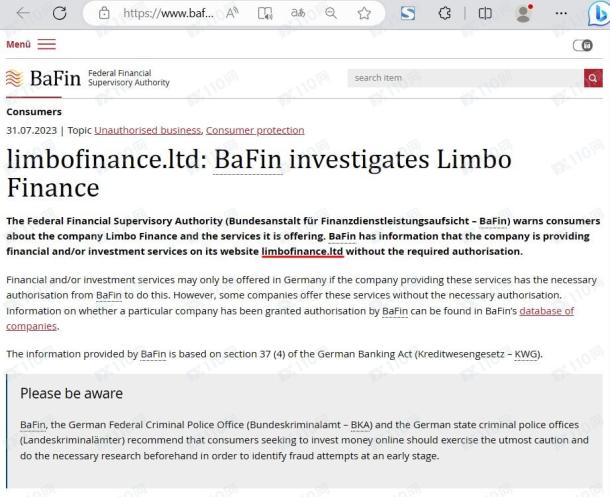Reload the page with refresh icon

[60, 13]
